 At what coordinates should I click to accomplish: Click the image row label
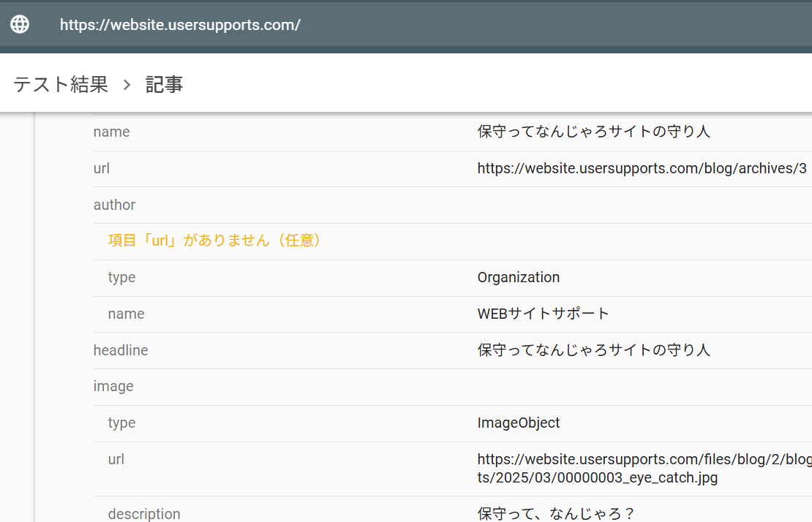click(x=113, y=386)
